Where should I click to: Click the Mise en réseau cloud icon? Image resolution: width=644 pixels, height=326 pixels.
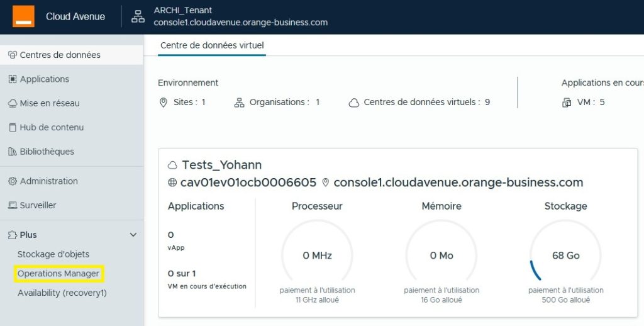pyautogui.click(x=12, y=103)
